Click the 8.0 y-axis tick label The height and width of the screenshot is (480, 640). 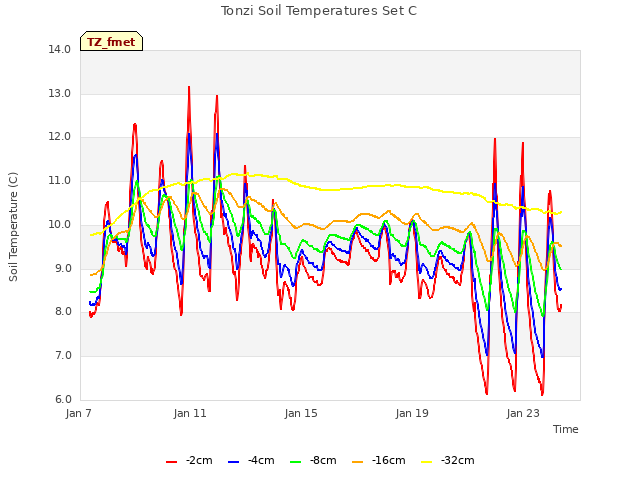click(63, 312)
